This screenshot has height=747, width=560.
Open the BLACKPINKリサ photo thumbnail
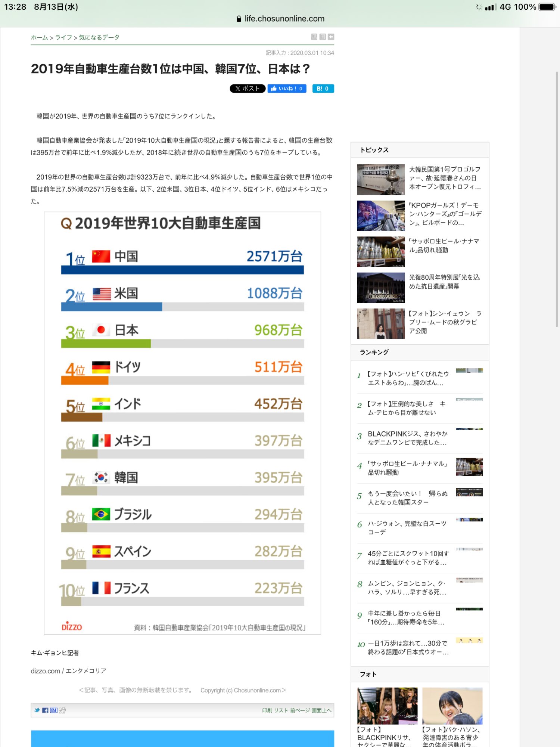388,706
